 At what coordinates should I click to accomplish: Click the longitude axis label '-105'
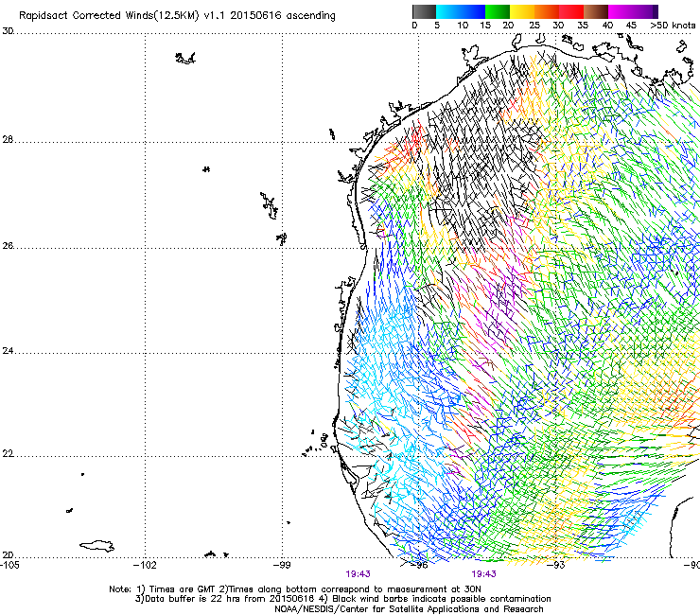9,565
